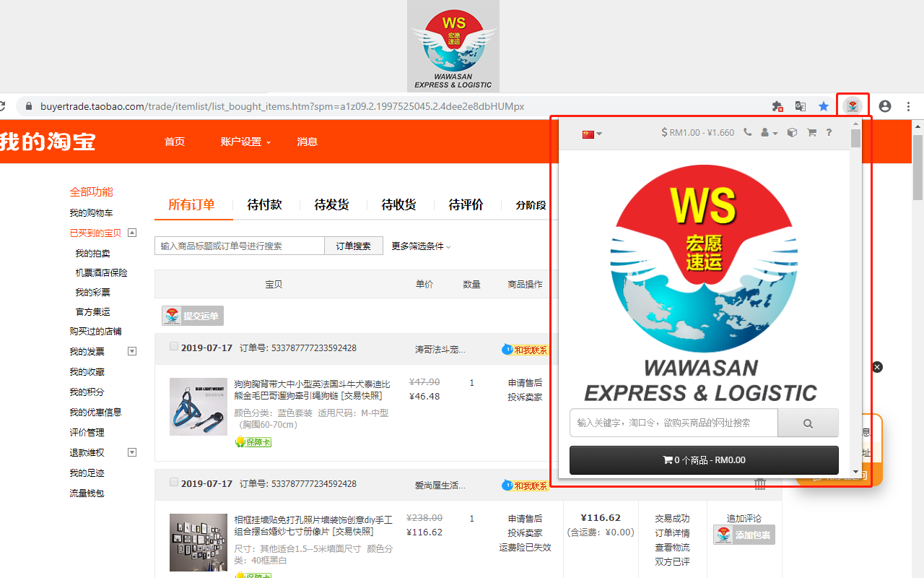Click 申请售后 on the dog harness order
Screen dimensions: 924x578
[525, 383]
